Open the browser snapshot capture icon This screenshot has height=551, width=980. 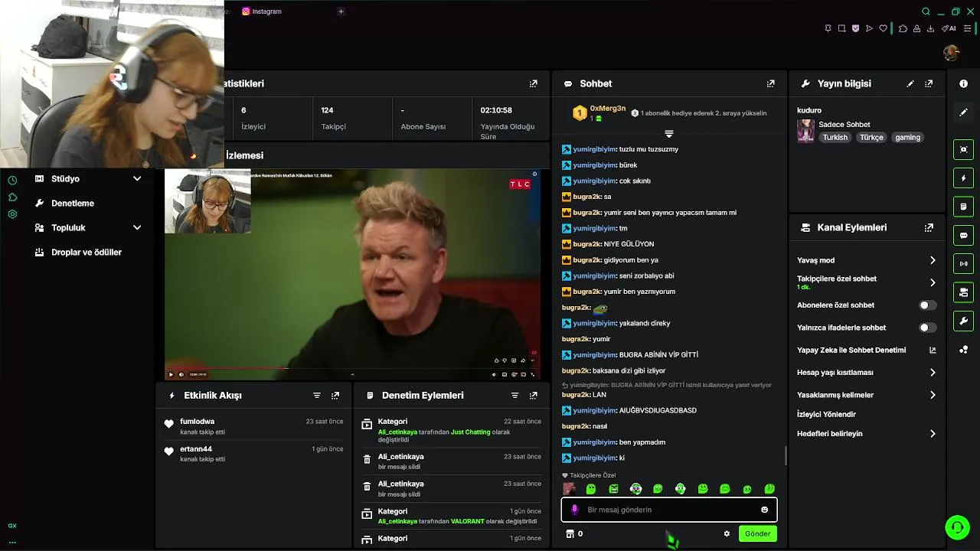841,28
